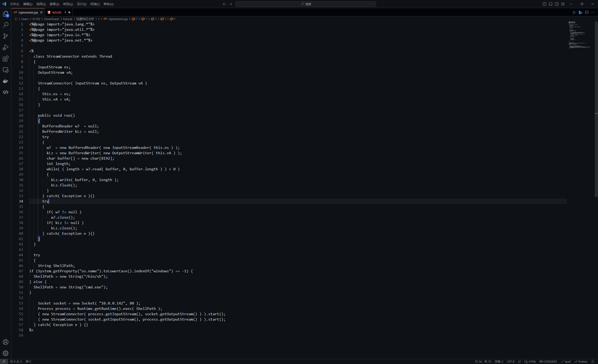
Task: Open the Explorer view in activity bar
Action: pyautogui.click(x=6, y=14)
